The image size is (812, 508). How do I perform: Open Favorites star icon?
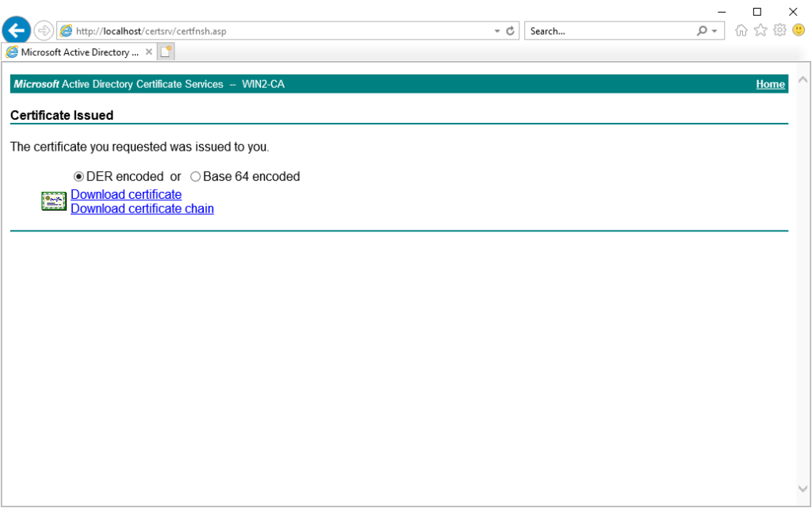pyautogui.click(x=760, y=31)
